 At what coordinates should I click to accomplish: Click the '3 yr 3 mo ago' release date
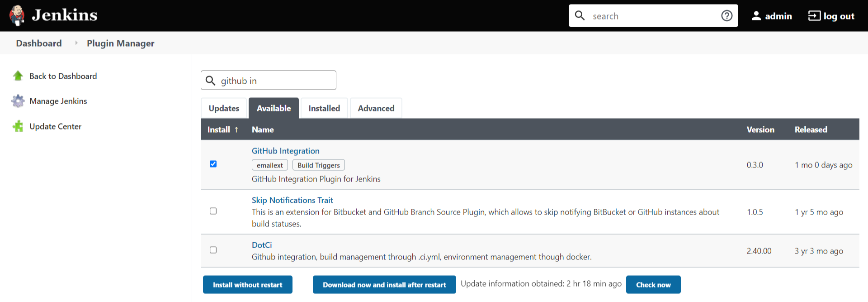(819, 251)
